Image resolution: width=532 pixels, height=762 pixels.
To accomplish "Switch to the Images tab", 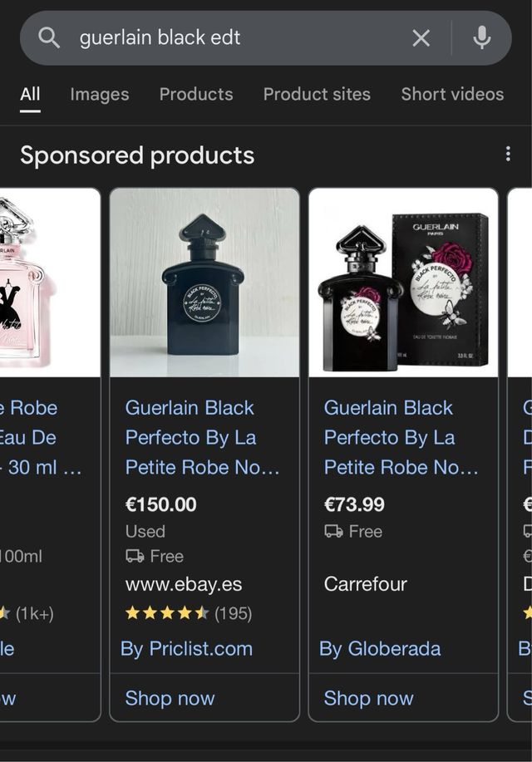I will [99, 94].
